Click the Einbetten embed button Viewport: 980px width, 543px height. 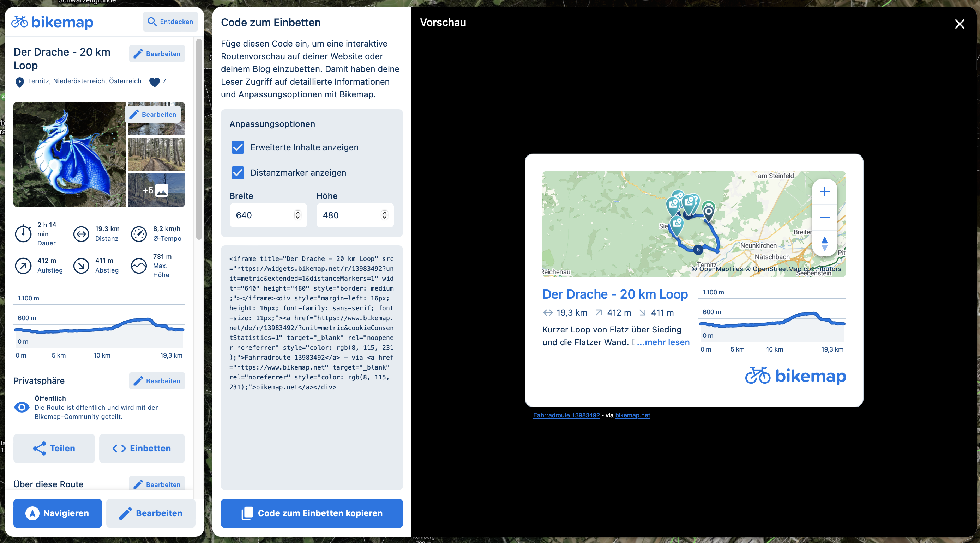coord(142,449)
